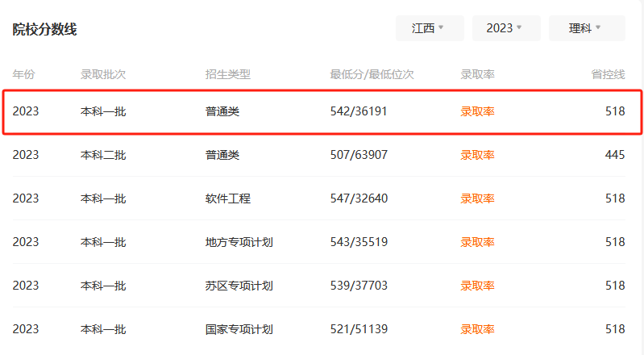The width and height of the screenshot is (644, 355).
Task: Open the 理科 subject dropdown
Action: 587,28
